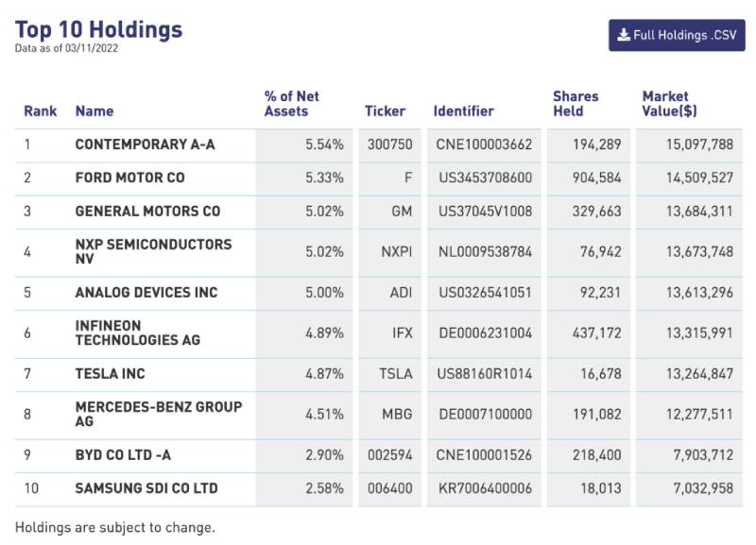Click the Top 10 Holdings heading

pyautogui.click(x=98, y=29)
